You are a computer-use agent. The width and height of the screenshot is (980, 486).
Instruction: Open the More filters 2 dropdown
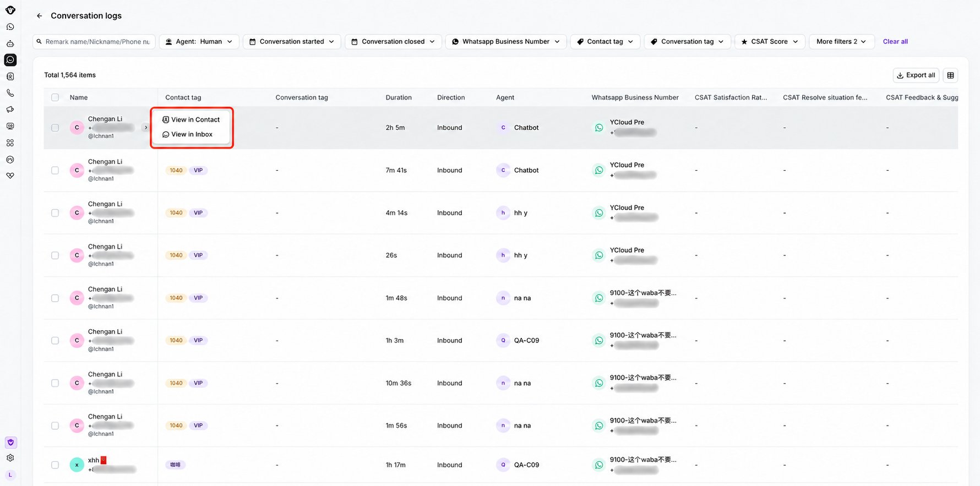click(x=841, y=42)
